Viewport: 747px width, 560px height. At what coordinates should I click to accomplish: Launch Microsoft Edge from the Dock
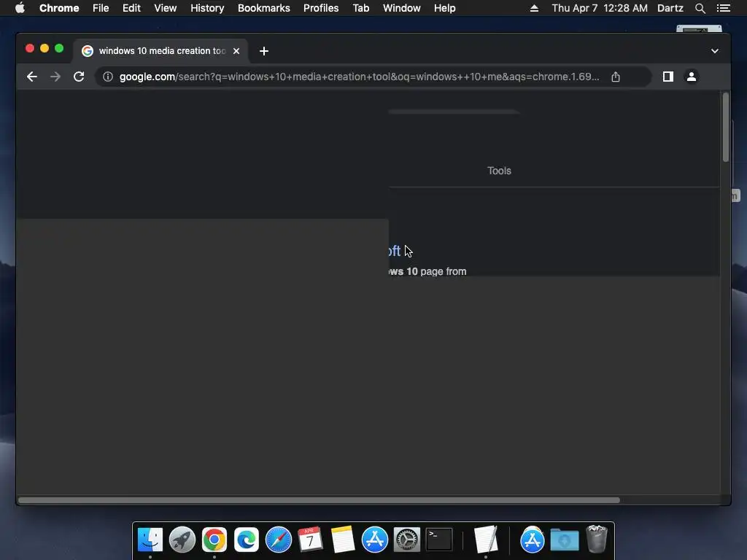tap(247, 540)
